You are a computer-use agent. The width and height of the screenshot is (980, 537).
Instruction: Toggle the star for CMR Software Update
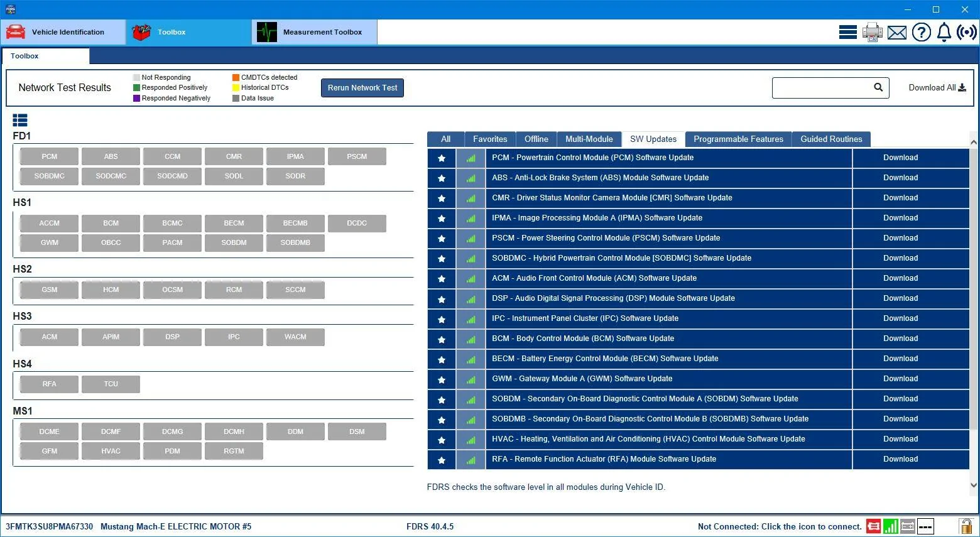tap(442, 198)
